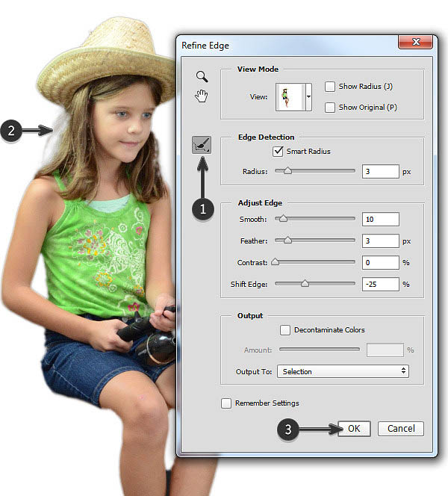Enable the Show Original (P) checkbox
Screen dimensions: 448x496
[x=330, y=108]
